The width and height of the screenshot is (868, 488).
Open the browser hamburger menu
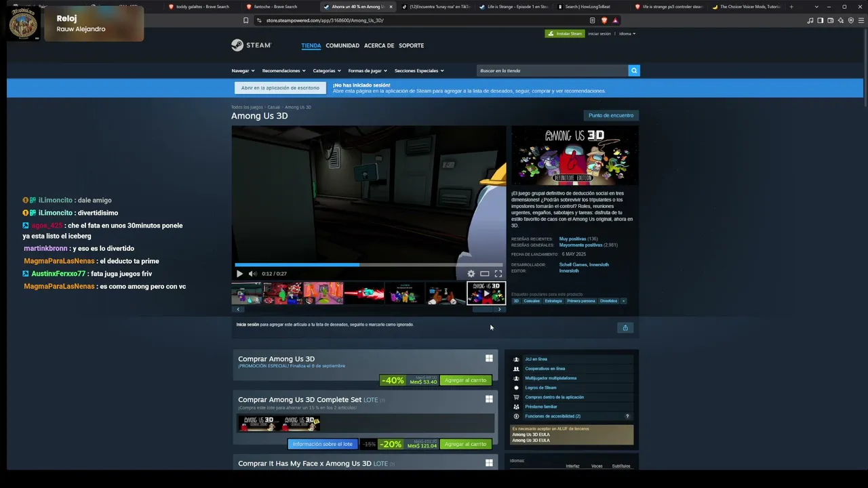click(862, 20)
